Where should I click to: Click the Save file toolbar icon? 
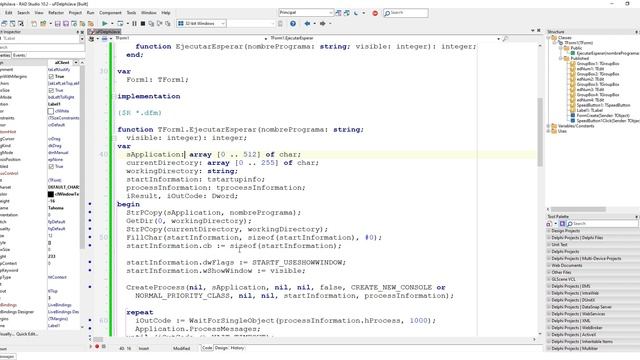click(58, 24)
